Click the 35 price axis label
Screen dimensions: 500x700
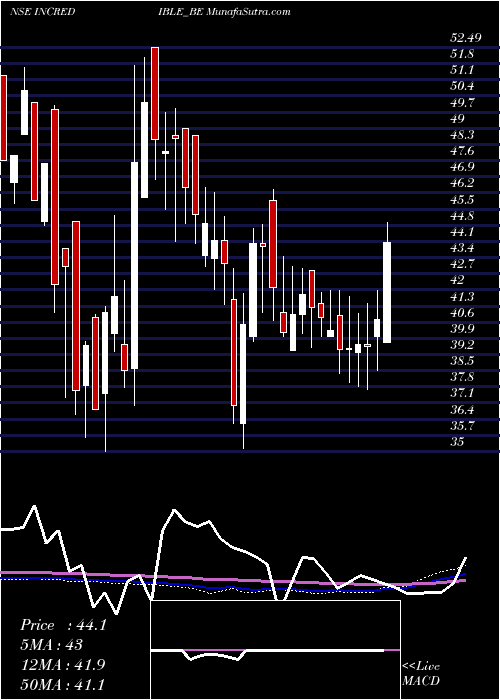click(458, 442)
